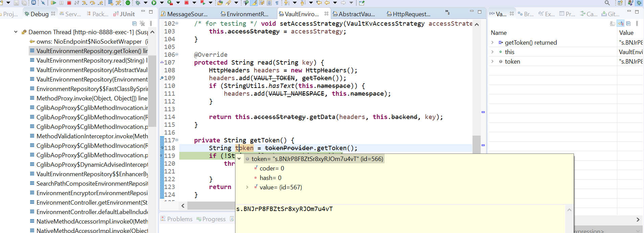Terminate the debug session with red square

coord(69,3)
